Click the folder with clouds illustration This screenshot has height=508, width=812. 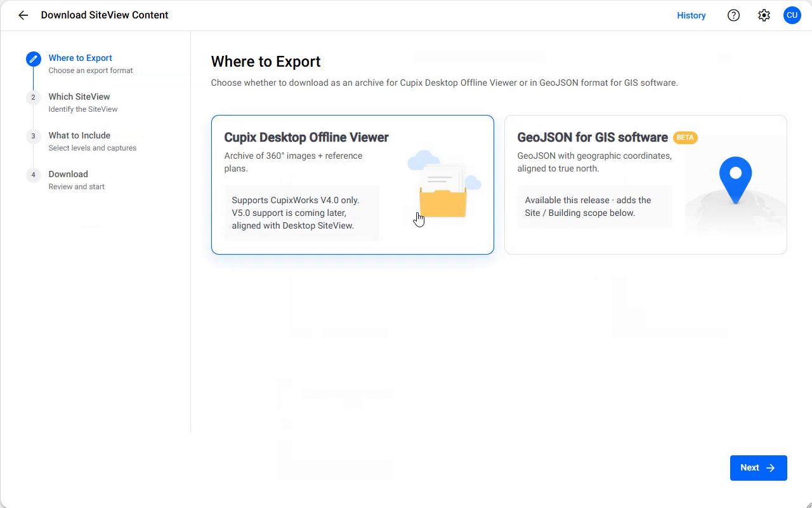pos(443,185)
